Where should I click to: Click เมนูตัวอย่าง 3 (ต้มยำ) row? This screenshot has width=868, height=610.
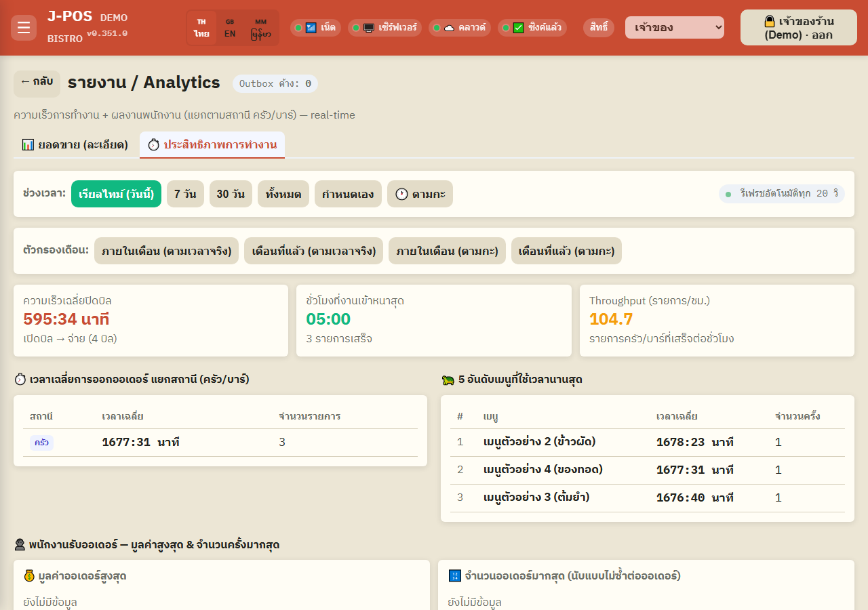click(x=648, y=497)
